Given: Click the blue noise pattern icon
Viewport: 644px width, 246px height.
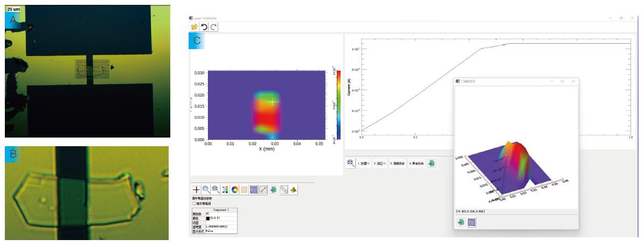Looking at the screenshot, I should 253,190.
